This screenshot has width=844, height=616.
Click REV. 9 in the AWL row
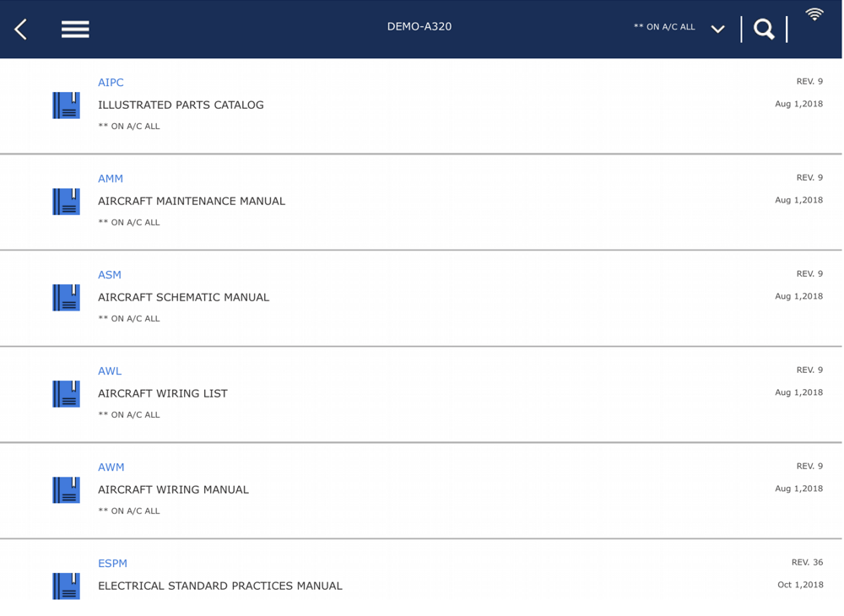coord(809,370)
